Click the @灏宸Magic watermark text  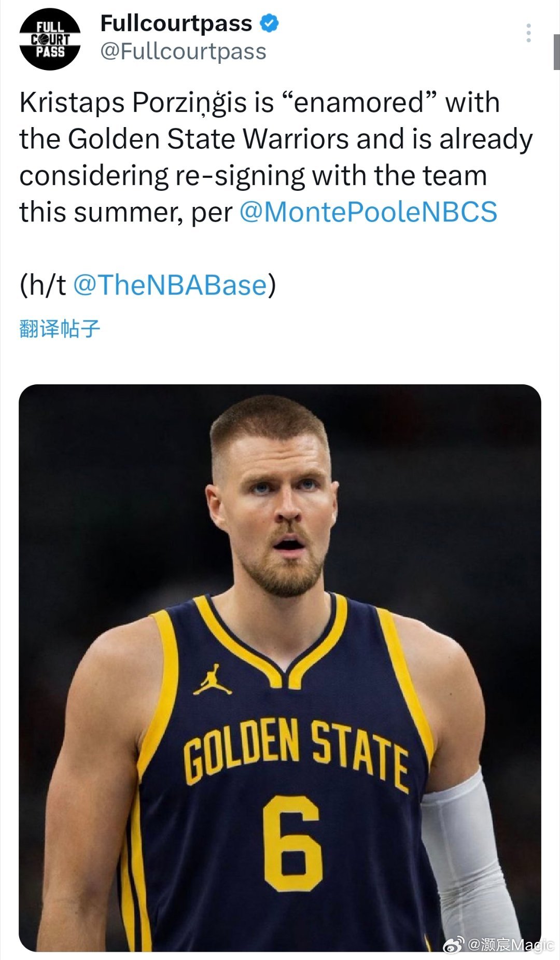(511, 944)
